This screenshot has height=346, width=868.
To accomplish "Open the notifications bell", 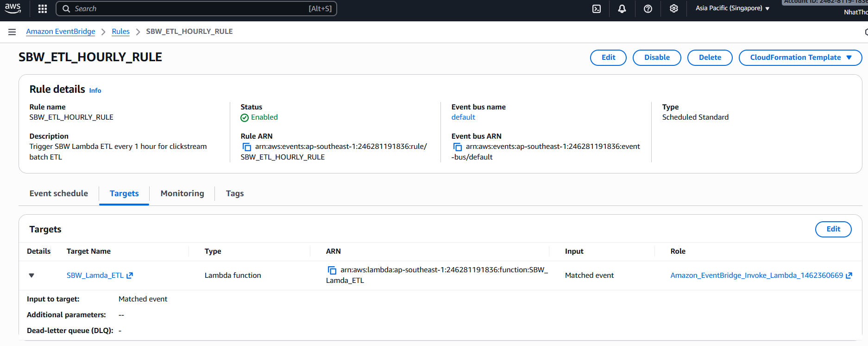I will click(x=622, y=9).
